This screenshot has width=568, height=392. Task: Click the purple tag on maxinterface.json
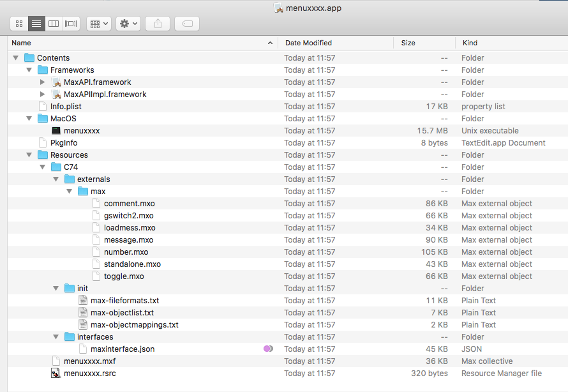pos(268,349)
